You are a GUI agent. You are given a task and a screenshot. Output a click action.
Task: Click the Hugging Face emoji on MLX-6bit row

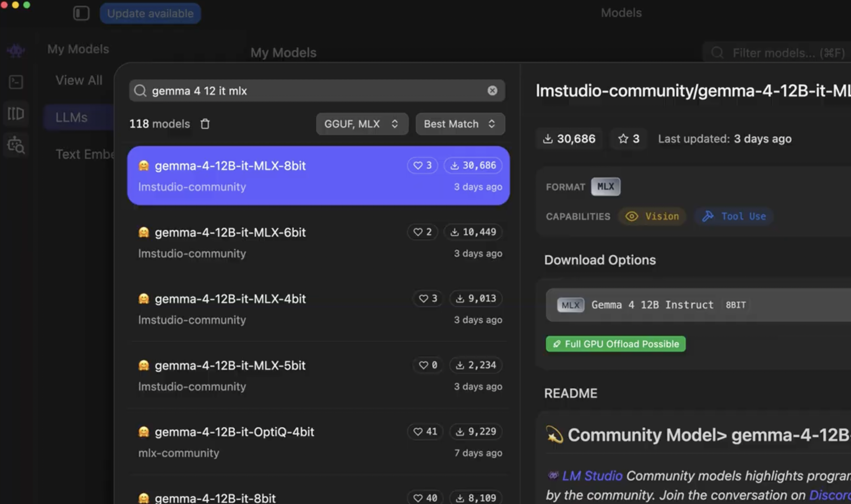(144, 232)
